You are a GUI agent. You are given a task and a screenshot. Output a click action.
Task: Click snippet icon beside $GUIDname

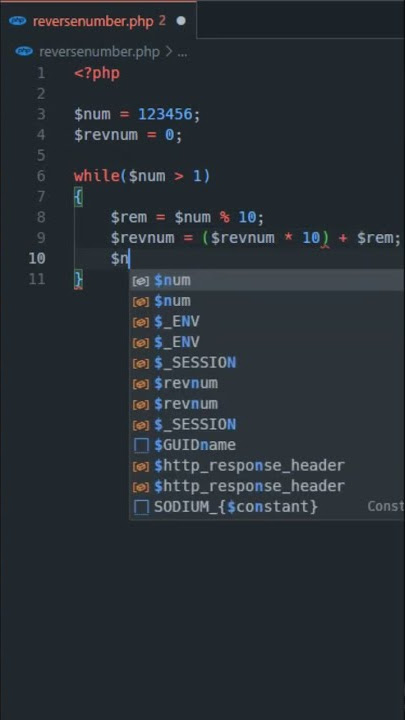141,445
